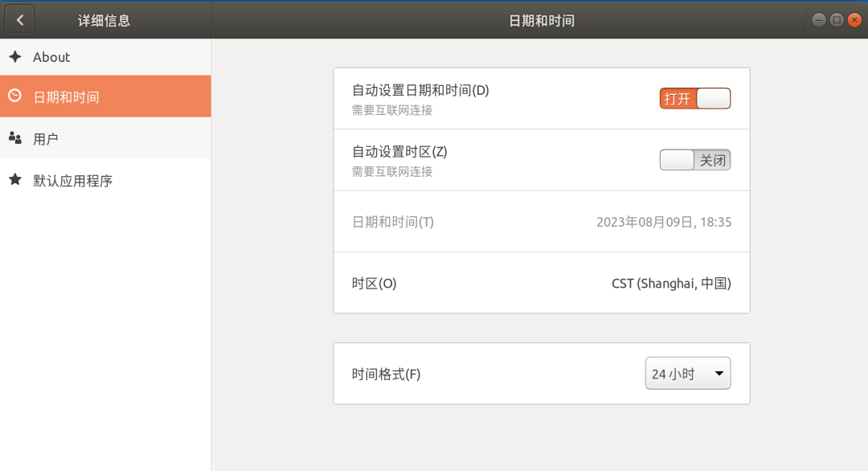Open the About panel in the sidebar
This screenshot has height=471, width=868.
click(x=51, y=57)
